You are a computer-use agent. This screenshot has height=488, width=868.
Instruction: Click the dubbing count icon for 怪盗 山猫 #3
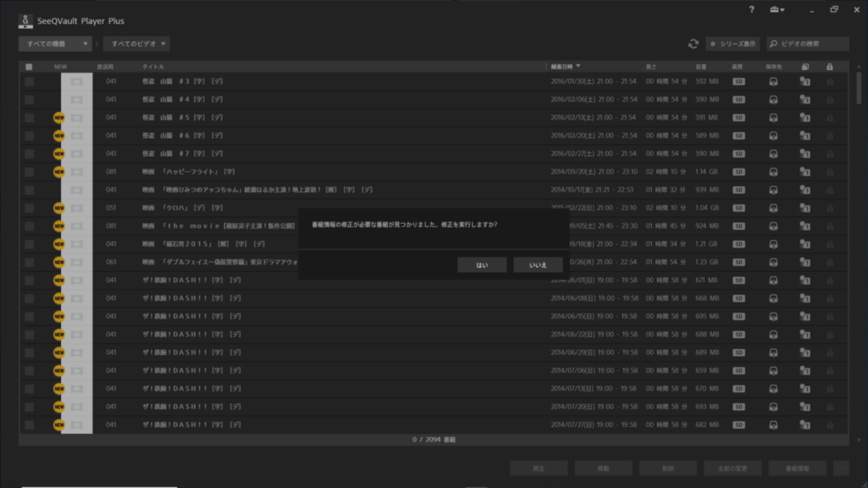pyautogui.click(x=804, y=80)
